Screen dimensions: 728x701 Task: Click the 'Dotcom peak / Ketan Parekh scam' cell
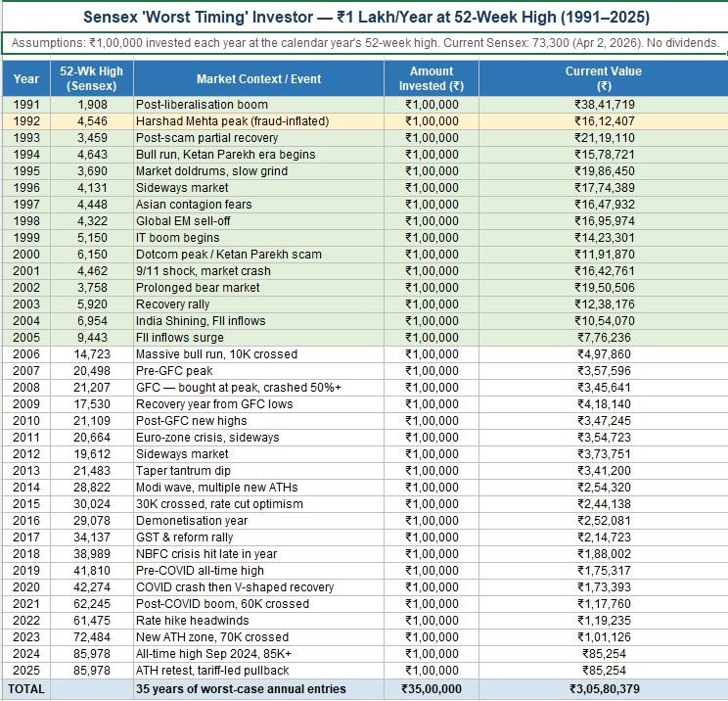click(258, 255)
